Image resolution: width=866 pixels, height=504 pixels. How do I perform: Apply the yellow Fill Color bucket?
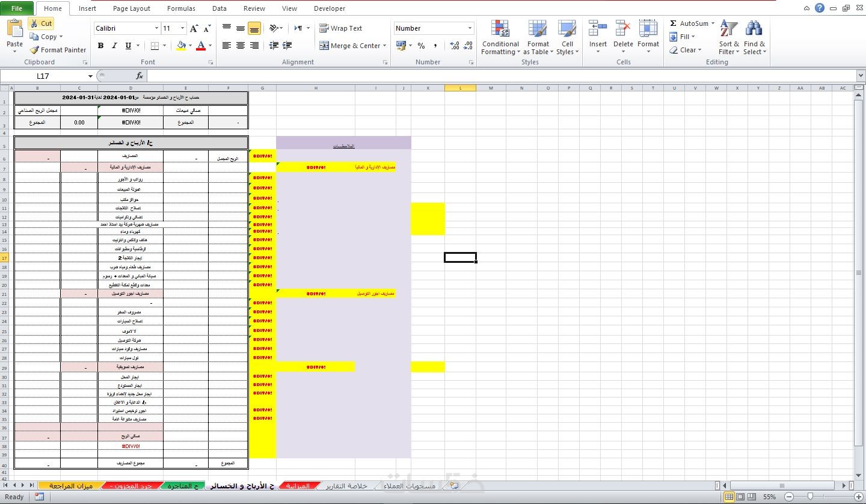pos(181,46)
